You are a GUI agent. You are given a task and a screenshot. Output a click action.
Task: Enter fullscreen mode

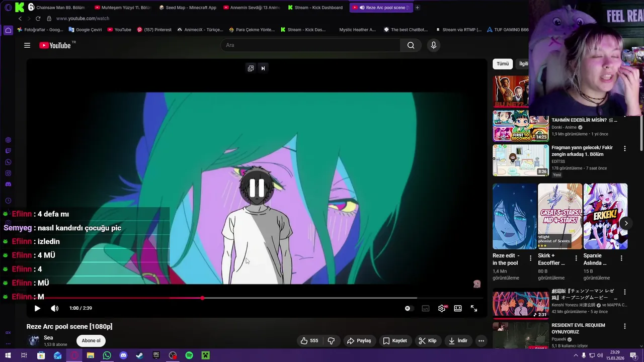tap(474, 308)
